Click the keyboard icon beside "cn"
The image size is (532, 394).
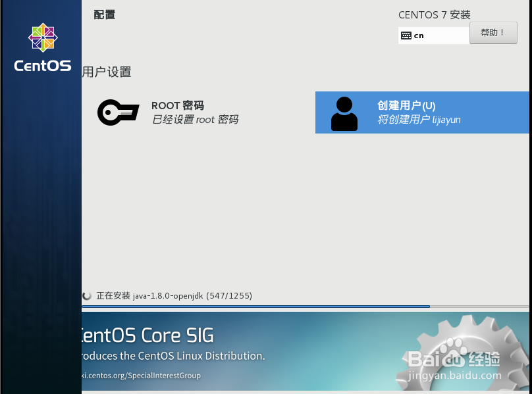click(x=406, y=35)
